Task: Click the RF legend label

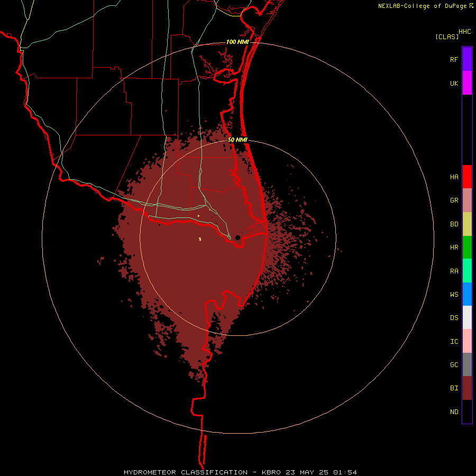Action: (x=454, y=60)
